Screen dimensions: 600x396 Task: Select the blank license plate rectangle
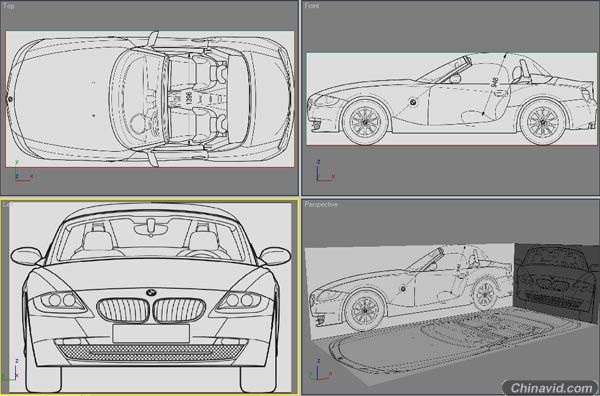pyautogui.click(x=151, y=333)
